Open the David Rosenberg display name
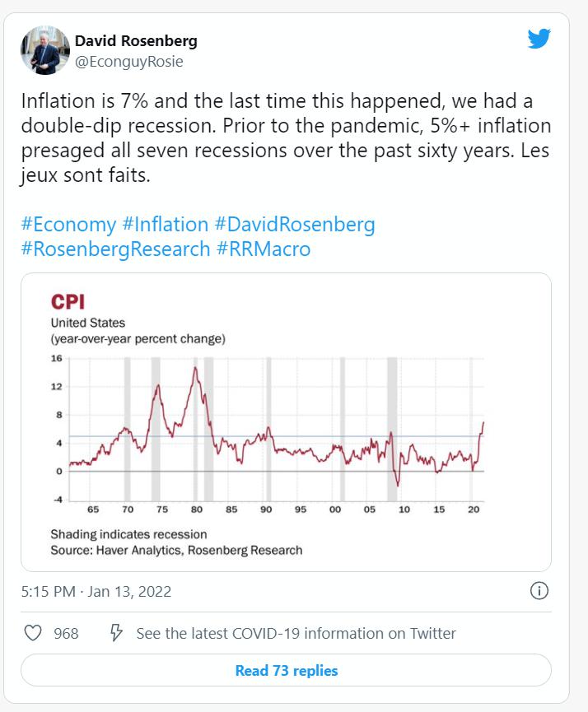The width and height of the screenshot is (588, 712). point(136,40)
